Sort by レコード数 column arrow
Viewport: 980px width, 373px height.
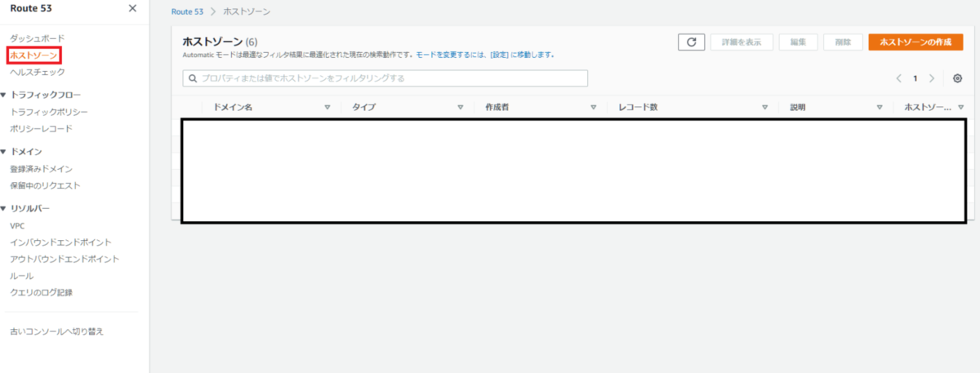click(765, 107)
